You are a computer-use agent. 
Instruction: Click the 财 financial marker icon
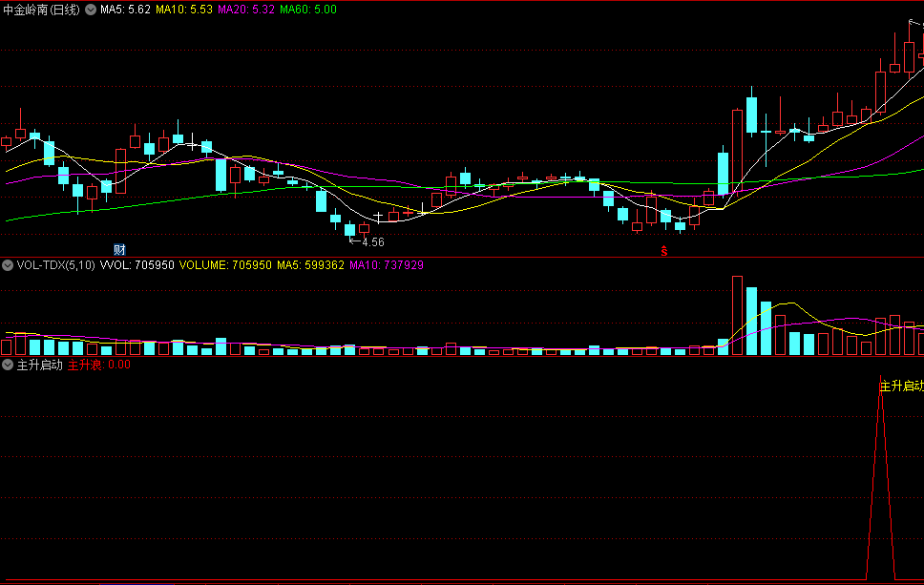coord(119,250)
